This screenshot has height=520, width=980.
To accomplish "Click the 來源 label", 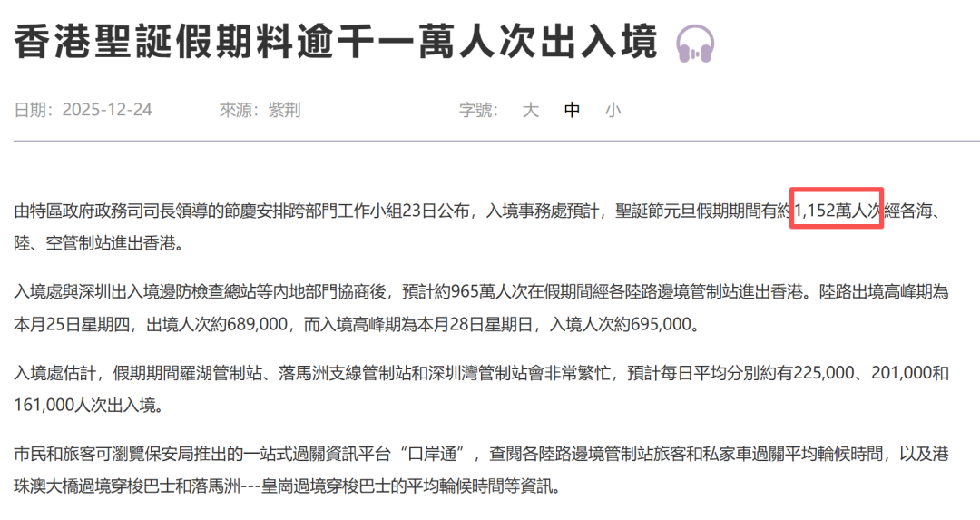I will [239, 111].
